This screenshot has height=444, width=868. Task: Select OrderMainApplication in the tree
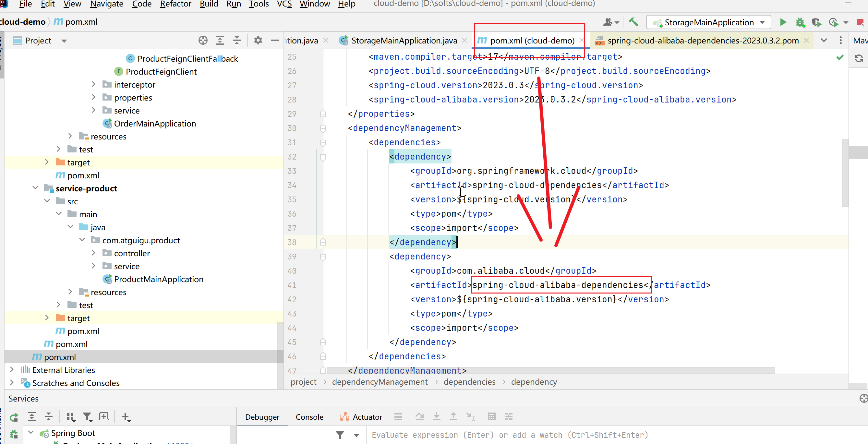coord(155,124)
